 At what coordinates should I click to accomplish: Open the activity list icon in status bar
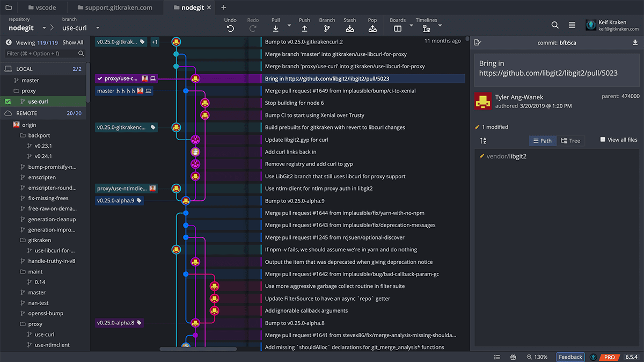click(497, 357)
